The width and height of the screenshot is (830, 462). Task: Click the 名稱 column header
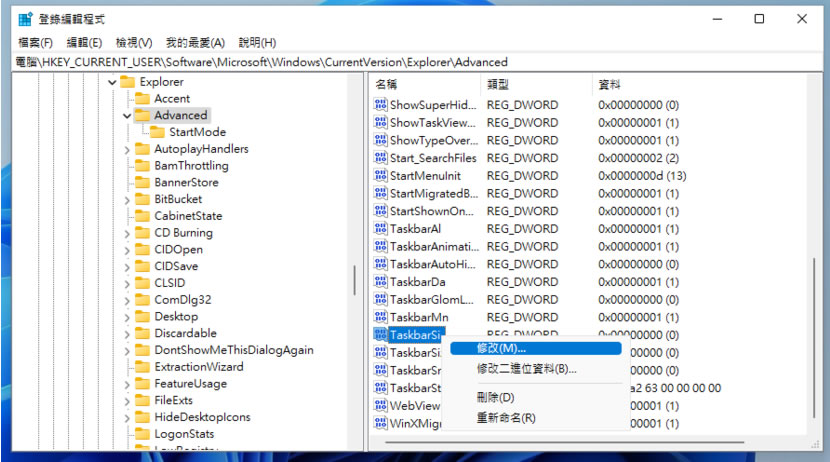tap(427, 84)
